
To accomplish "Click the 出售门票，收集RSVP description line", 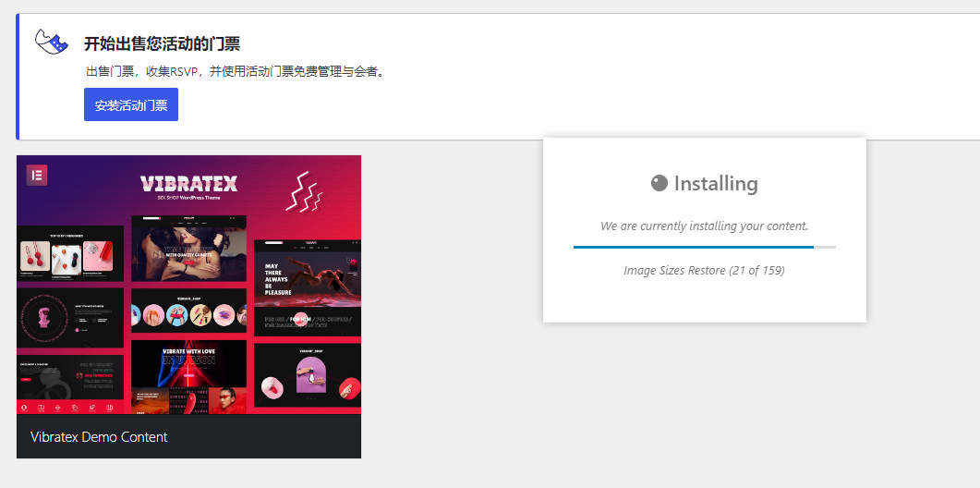I will pos(235,71).
